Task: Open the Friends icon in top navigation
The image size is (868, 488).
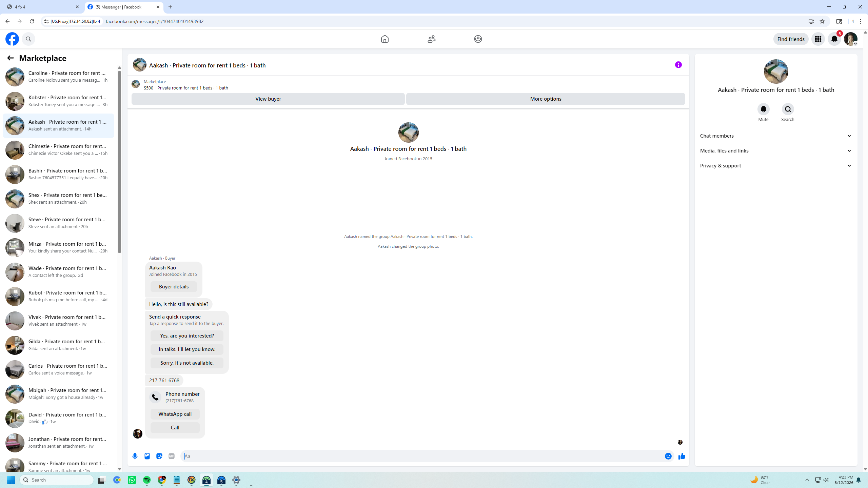Action: click(x=431, y=39)
